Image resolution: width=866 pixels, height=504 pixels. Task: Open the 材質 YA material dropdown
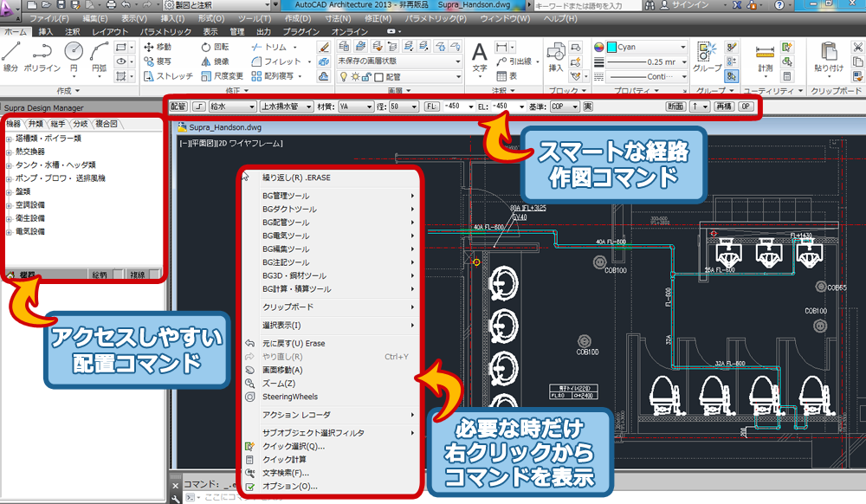tap(355, 106)
